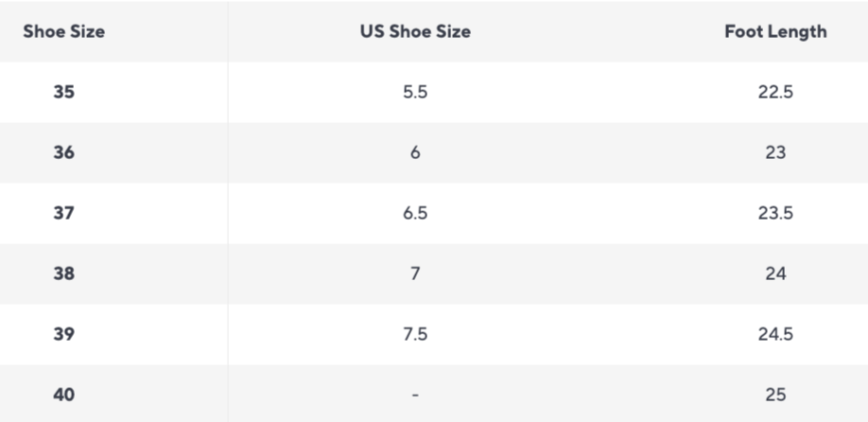The width and height of the screenshot is (868, 422).
Task: Click the Shoe Size column header
Action: click(x=64, y=31)
